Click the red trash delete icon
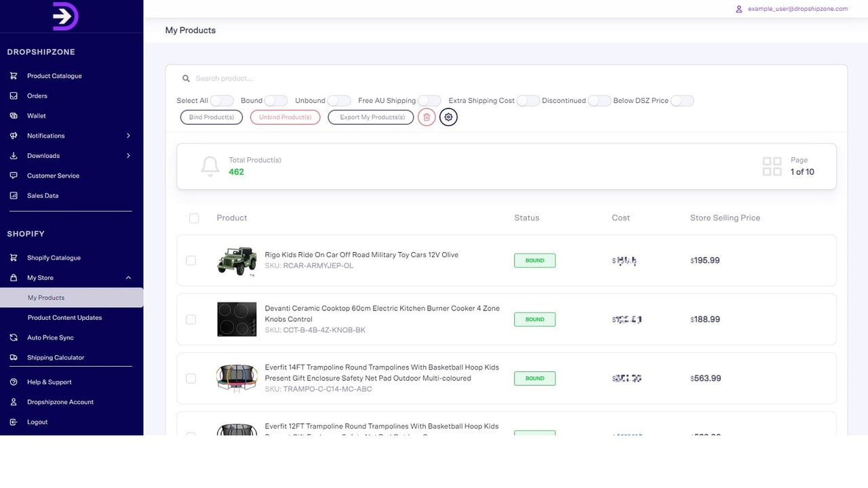The height and width of the screenshot is (488, 868). 427,117
